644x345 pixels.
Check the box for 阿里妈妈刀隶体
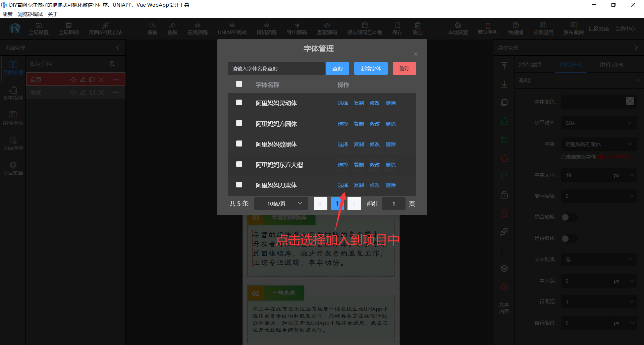click(x=239, y=184)
